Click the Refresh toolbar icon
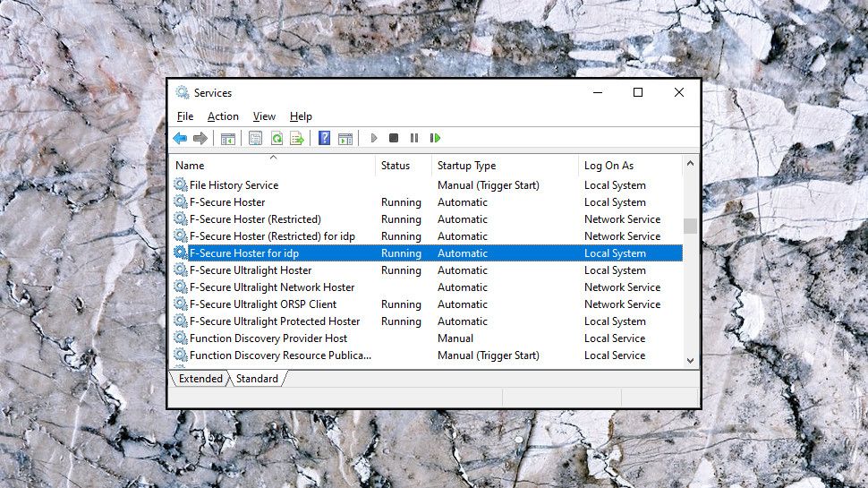The width and height of the screenshot is (868, 488). point(277,138)
